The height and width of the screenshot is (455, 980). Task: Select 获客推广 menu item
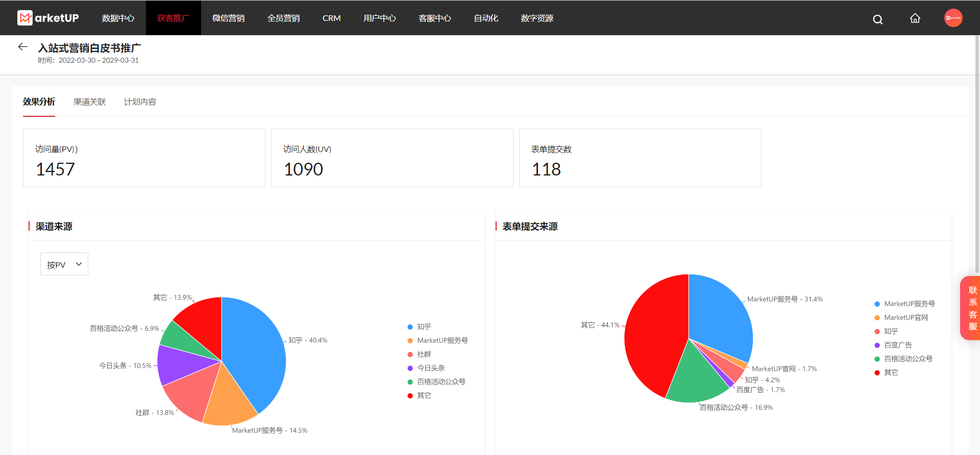pos(174,18)
